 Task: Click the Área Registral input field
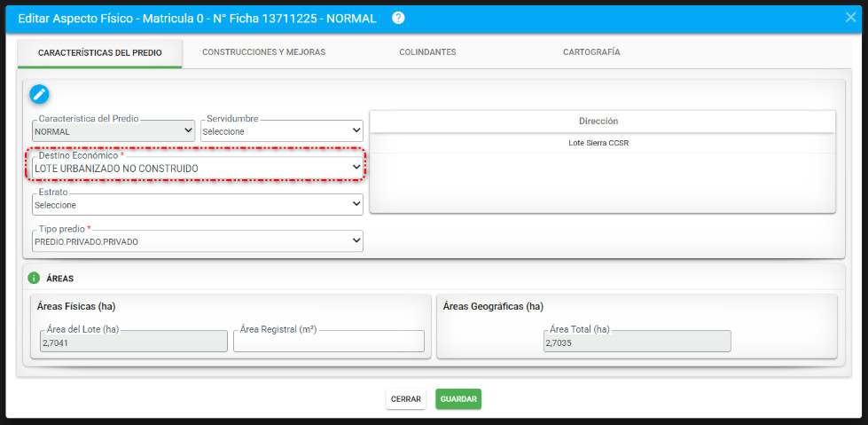coord(328,342)
